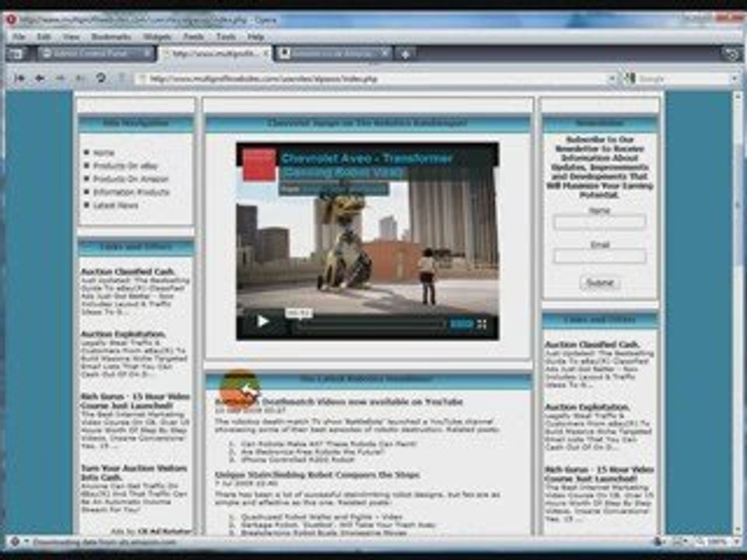Click the Fast Forward navigation button

[x=80, y=78]
